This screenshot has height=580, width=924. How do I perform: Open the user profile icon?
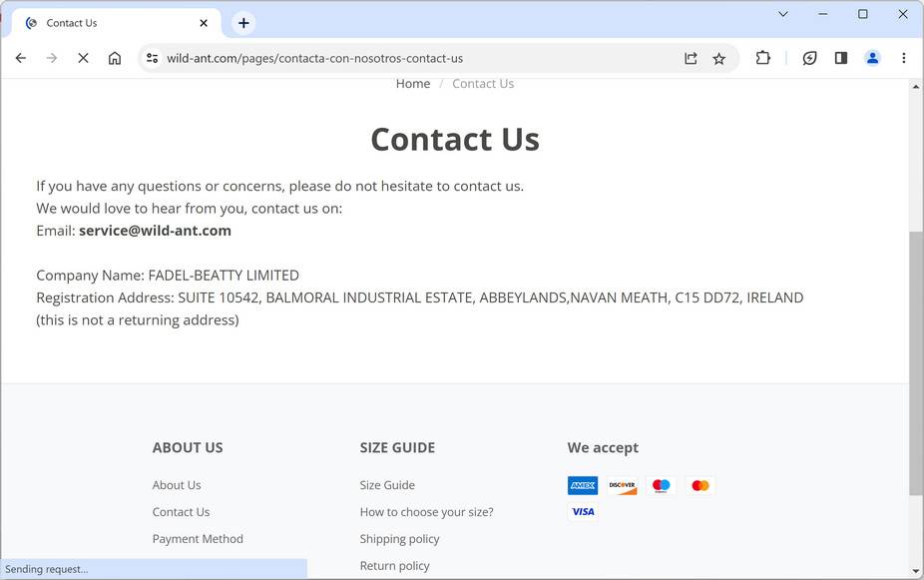tap(872, 58)
